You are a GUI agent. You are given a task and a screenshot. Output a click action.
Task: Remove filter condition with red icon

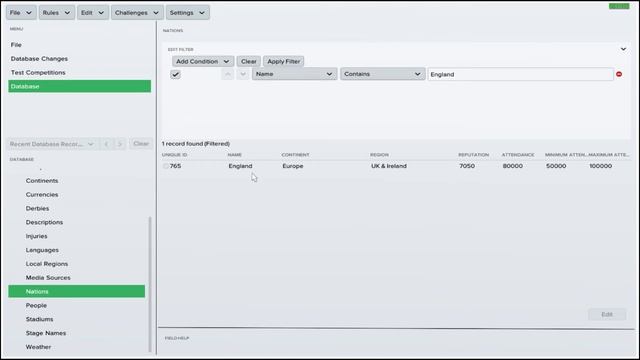pyautogui.click(x=619, y=74)
